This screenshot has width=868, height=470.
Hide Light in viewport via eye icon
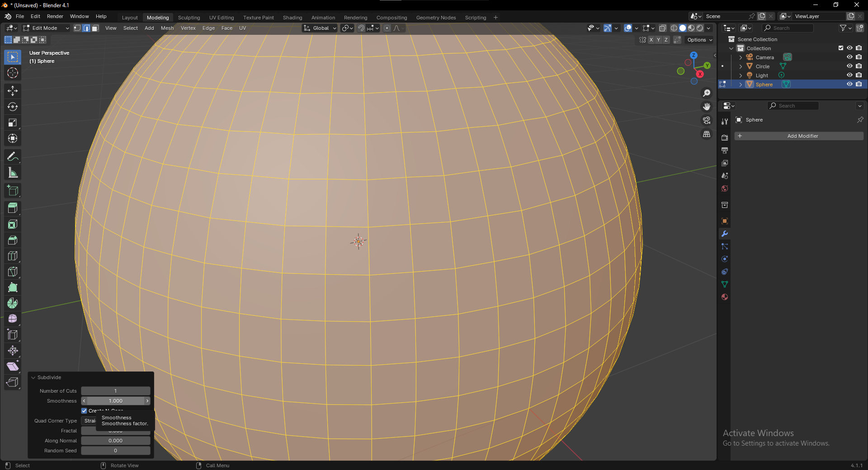pos(849,75)
